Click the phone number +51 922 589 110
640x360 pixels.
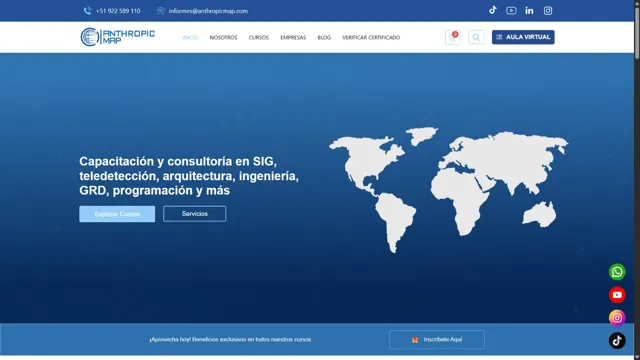(x=118, y=11)
